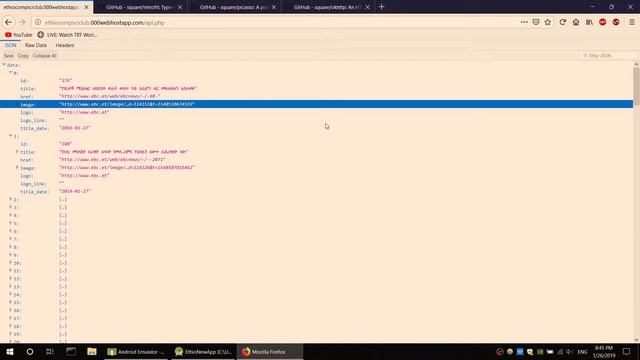
Task: Close the GitHub square/picasso tab
Action: pyautogui.click(x=274, y=7)
